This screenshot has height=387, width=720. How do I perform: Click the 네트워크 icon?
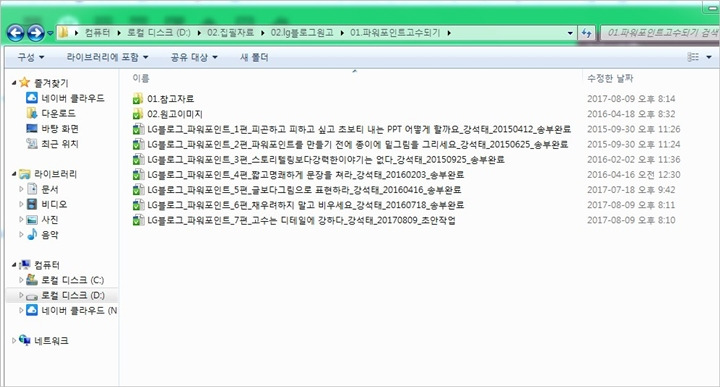25,340
